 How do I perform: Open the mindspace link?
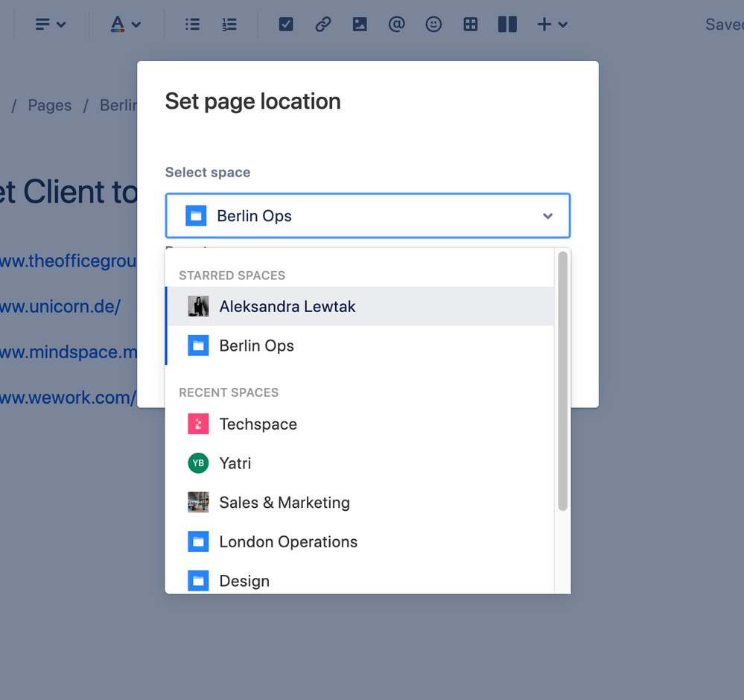pos(69,352)
